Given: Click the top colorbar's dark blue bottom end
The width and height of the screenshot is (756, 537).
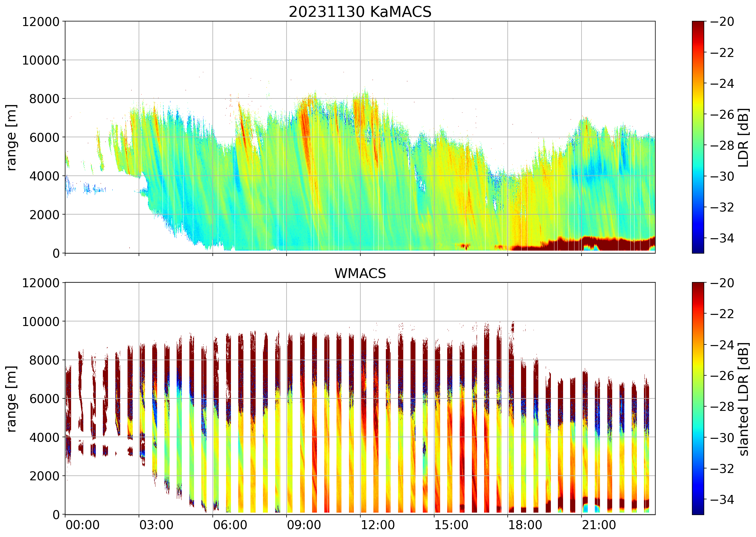Looking at the screenshot, I should point(698,250).
